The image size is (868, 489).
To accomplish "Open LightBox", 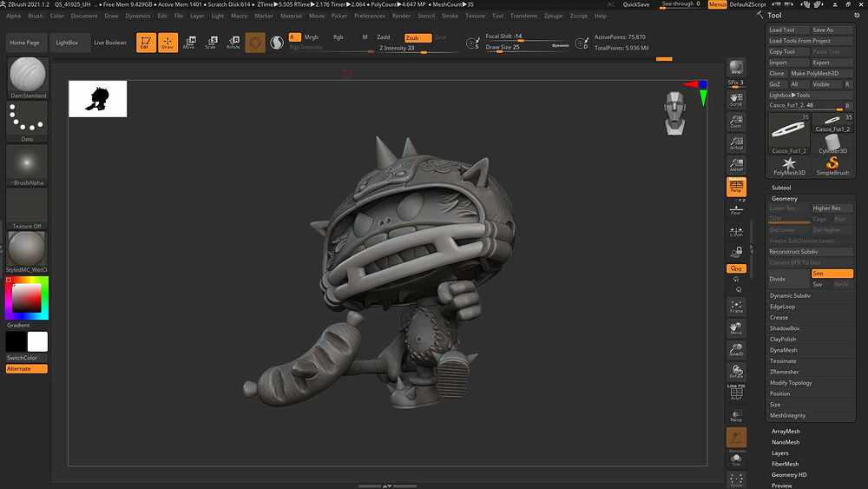I will pyautogui.click(x=67, y=43).
